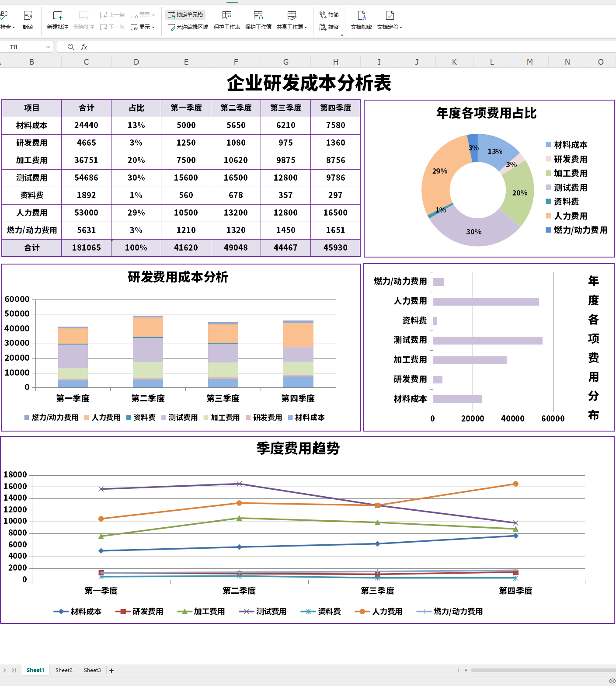The image size is (616, 686).
Task: Click 允许编辑区域 allow edit ranges
Action: [188, 27]
